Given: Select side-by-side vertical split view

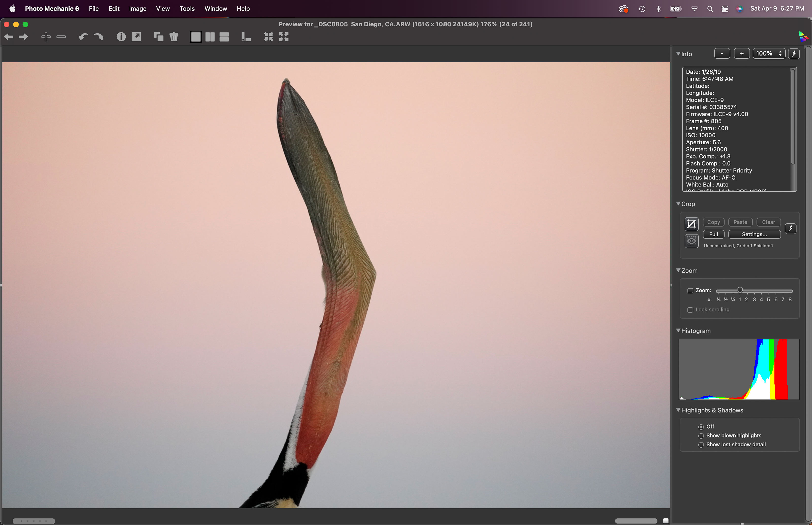Looking at the screenshot, I should (210, 37).
